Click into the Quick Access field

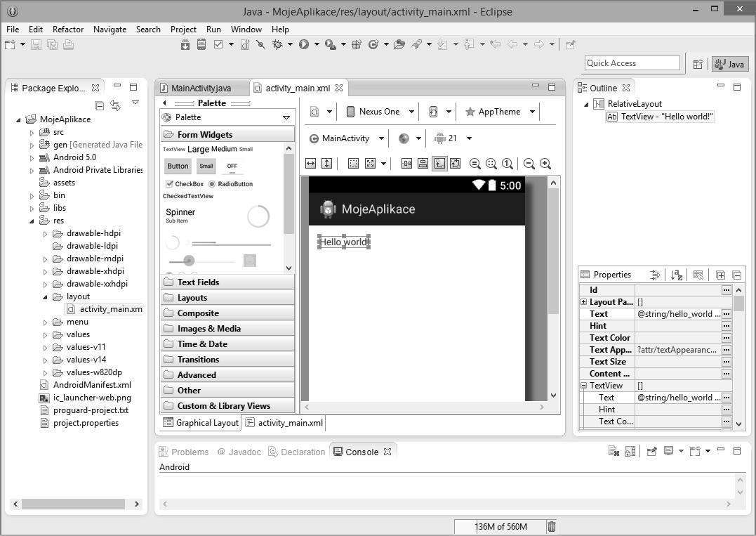point(632,63)
